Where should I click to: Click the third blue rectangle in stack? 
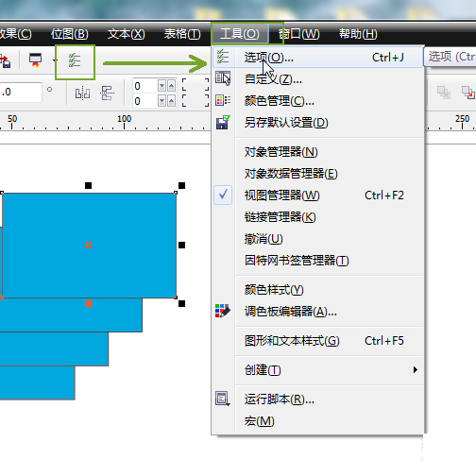[54, 348]
